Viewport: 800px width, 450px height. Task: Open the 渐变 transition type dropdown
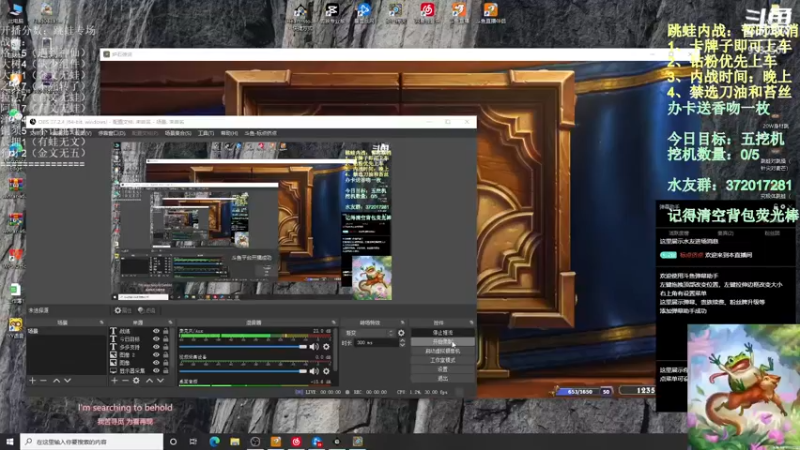[x=369, y=333]
